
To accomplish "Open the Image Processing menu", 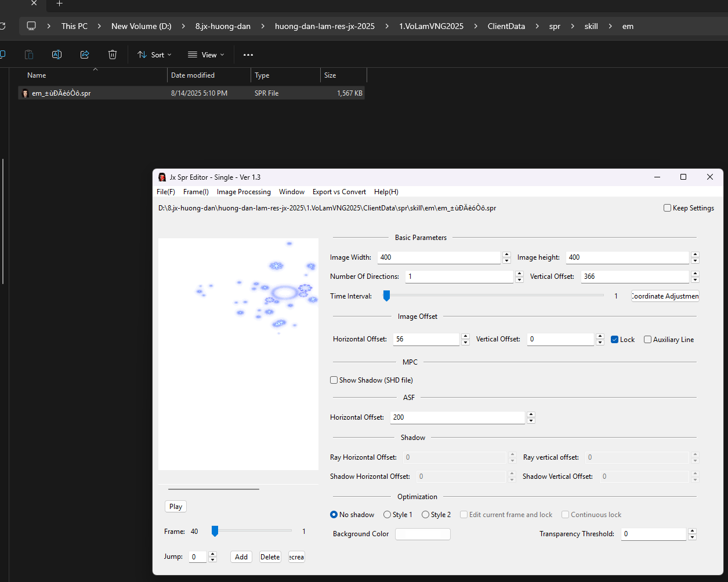I will [x=244, y=192].
